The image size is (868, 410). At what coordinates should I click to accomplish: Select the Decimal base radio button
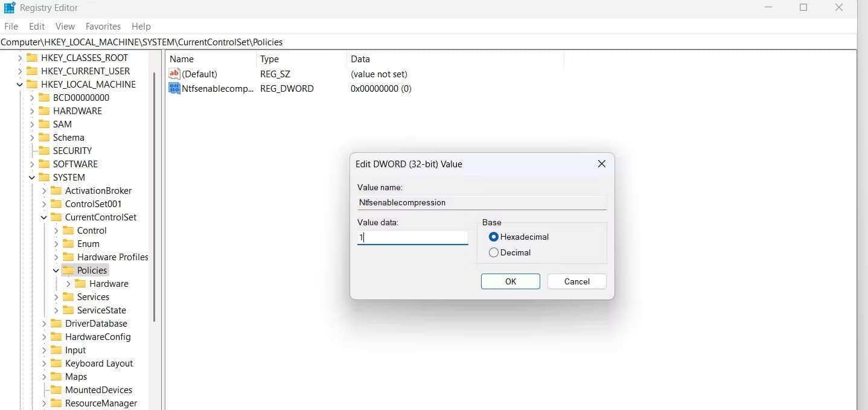(493, 252)
